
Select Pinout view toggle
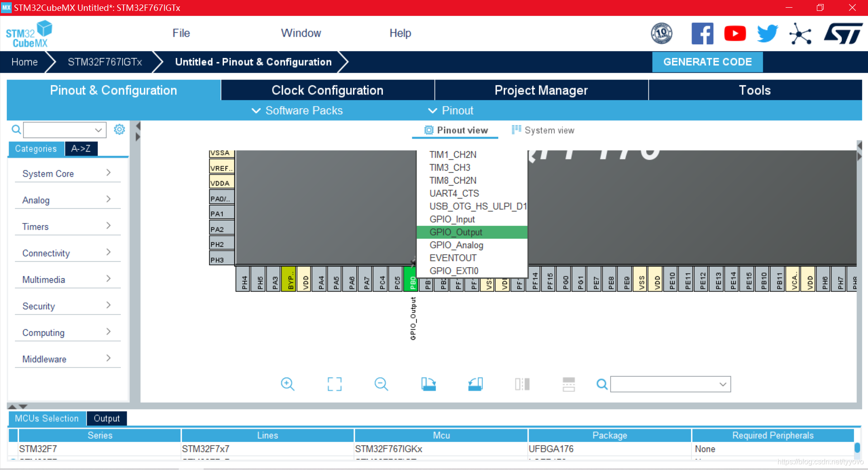click(455, 130)
